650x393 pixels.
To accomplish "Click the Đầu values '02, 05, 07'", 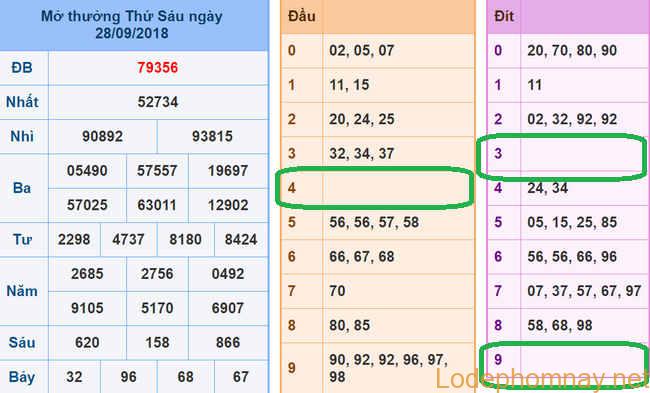I will 361,51.
